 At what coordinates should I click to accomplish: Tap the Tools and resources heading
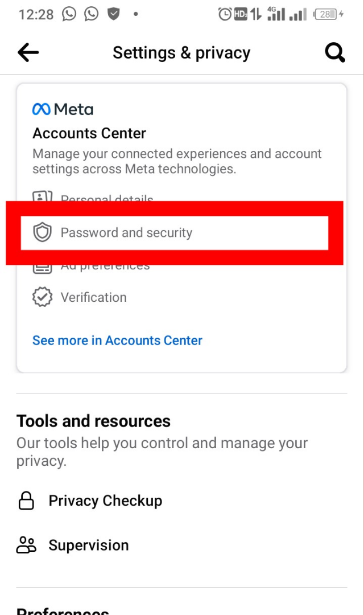93,421
